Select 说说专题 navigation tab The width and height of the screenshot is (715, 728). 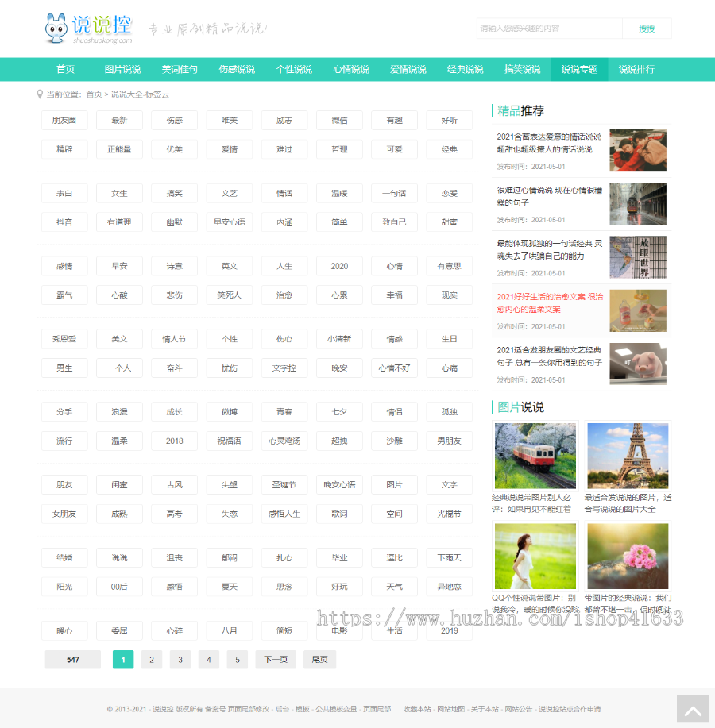tap(580, 70)
